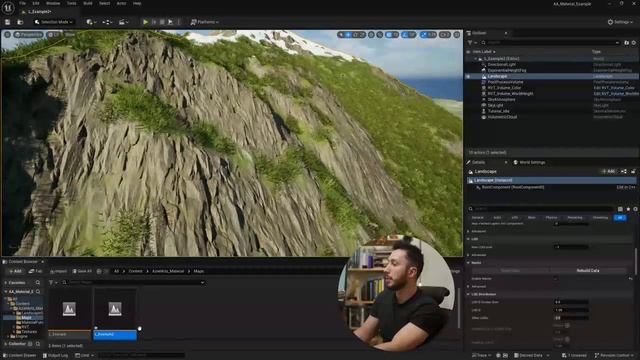
Task: Open the Blueprints toolbar dropdown
Action: (107, 22)
